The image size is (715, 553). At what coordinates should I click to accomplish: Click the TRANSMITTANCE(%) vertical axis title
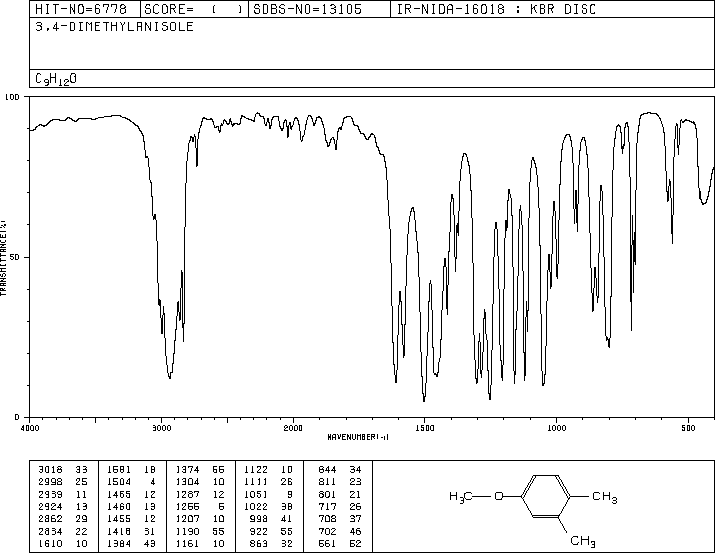click(3, 258)
